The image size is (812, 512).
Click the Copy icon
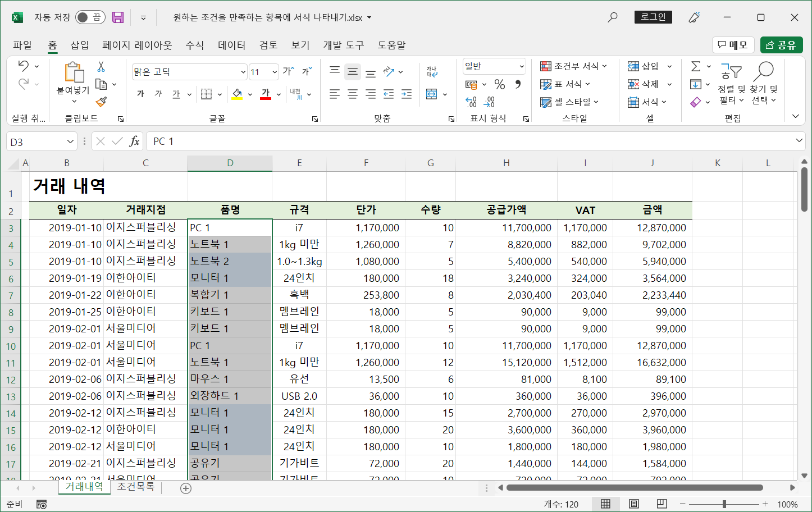[101, 84]
